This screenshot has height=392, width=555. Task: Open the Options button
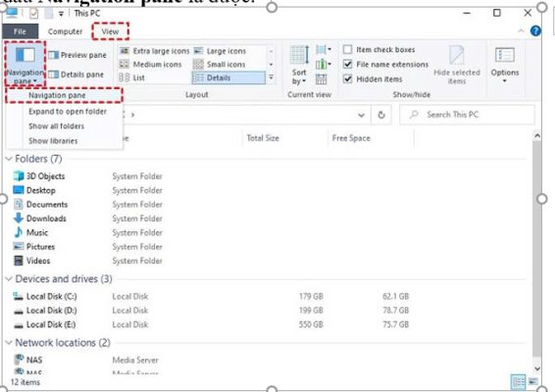coord(505,65)
